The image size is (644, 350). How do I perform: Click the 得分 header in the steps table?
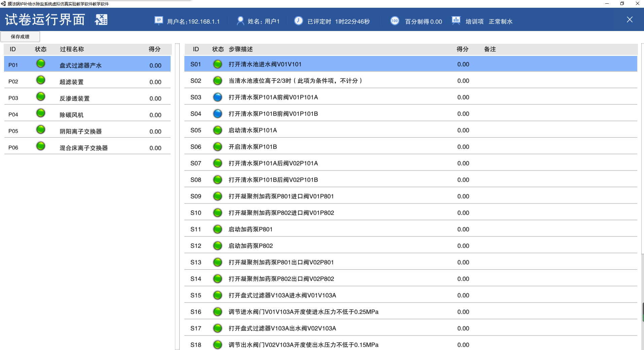point(462,49)
